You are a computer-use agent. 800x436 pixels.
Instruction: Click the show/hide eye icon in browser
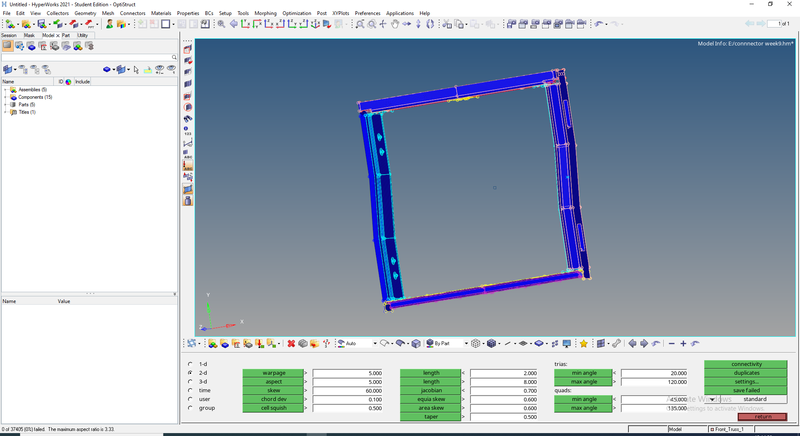coord(160,69)
